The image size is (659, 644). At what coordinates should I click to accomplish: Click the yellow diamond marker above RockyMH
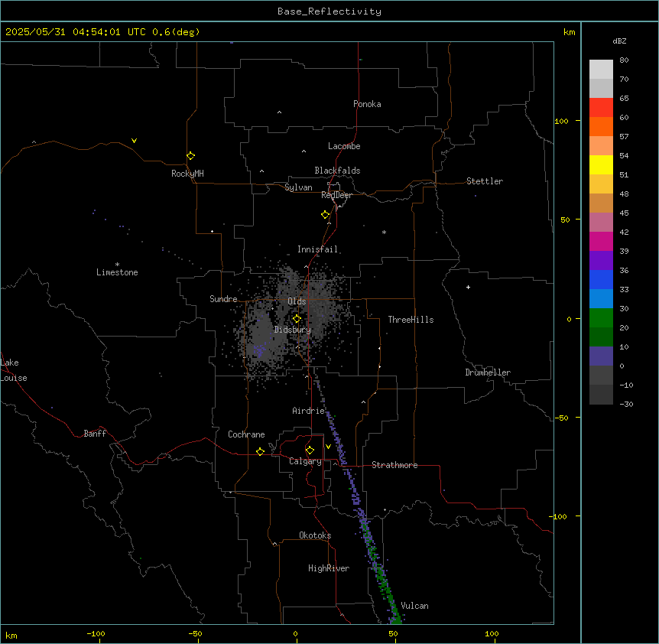pos(190,155)
